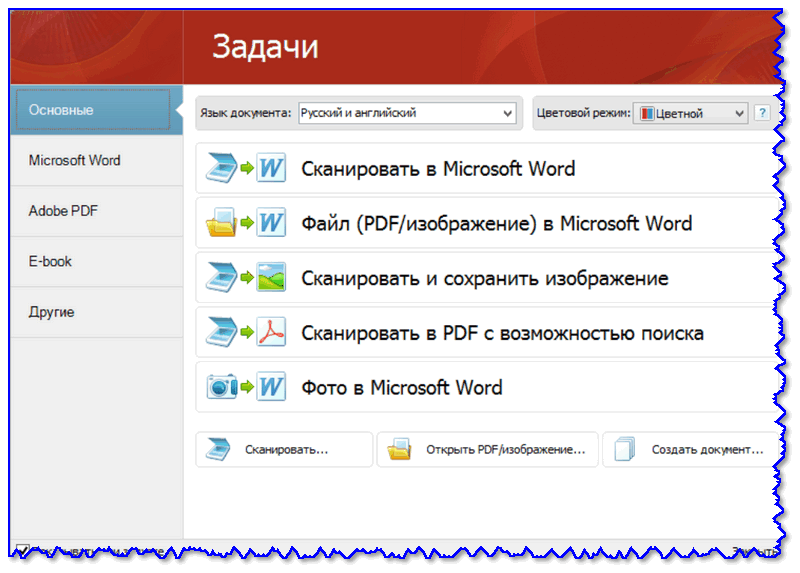The width and height of the screenshot is (800, 573).
Task: Click the Задачи heading text
Action: [x=265, y=47]
